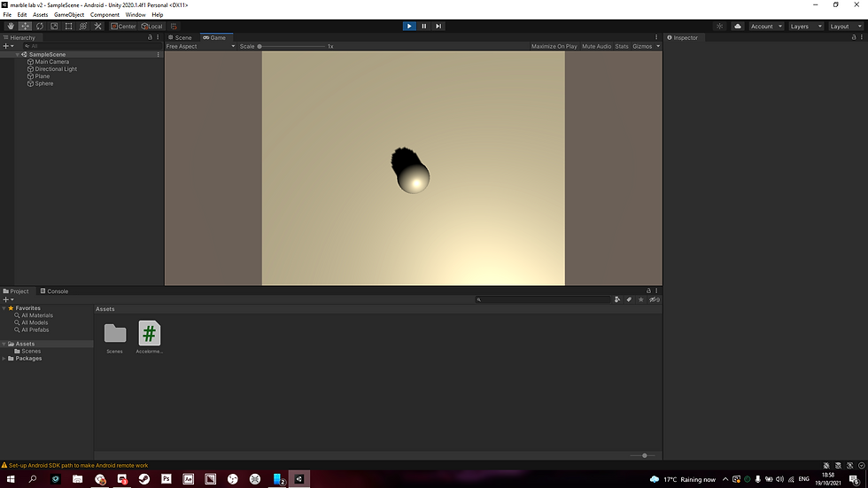This screenshot has height=488, width=868.
Task: Search by type icon in Project panel
Action: (x=617, y=299)
